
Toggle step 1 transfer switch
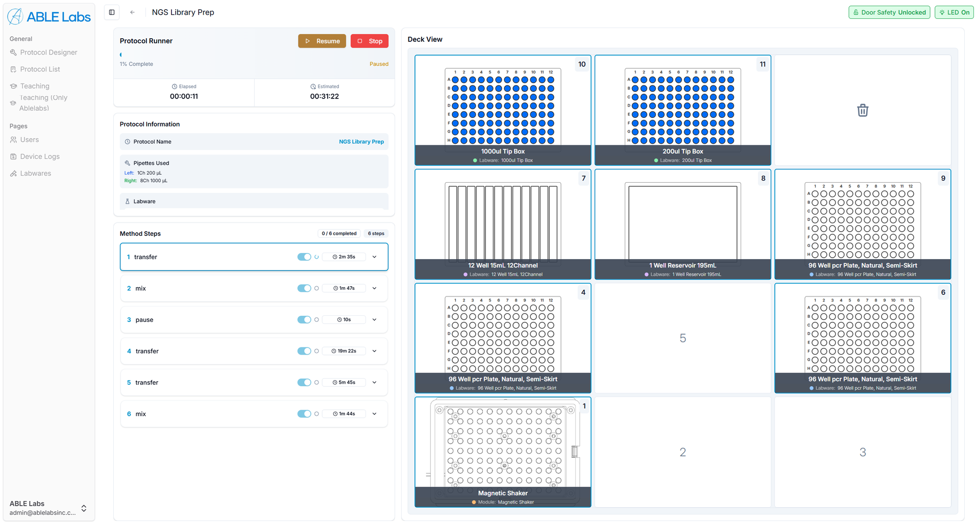(304, 257)
